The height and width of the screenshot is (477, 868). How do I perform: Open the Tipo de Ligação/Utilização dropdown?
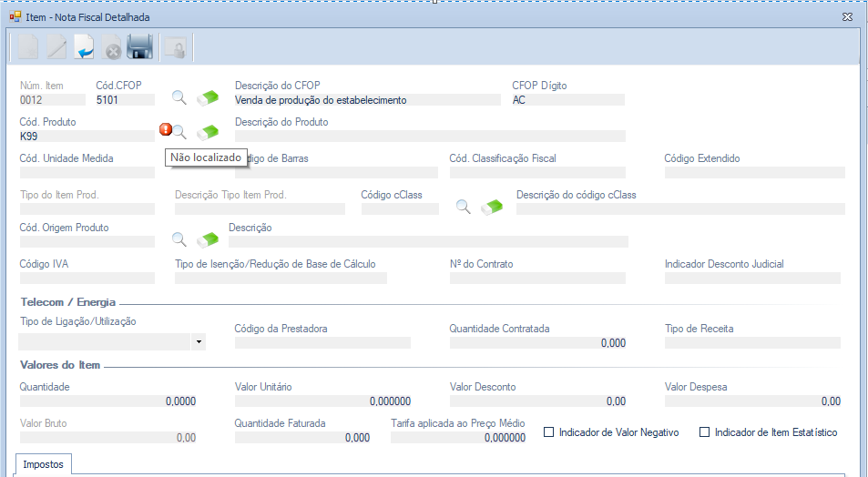coord(199,342)
